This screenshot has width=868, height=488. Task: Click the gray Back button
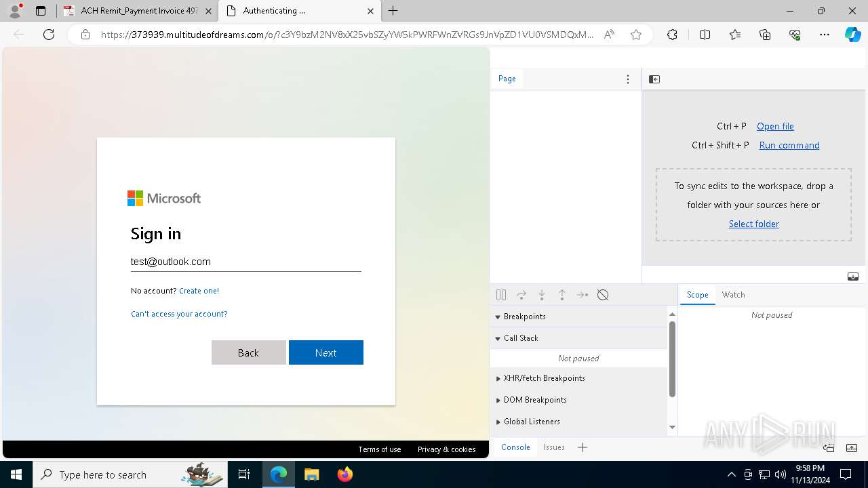tap(248, 352)
